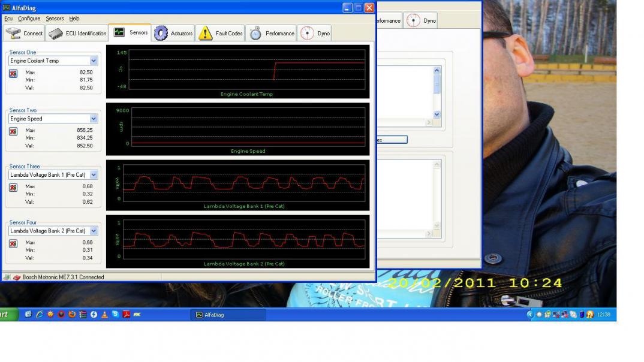Screen dimensions: 644x362
Task: Click the Engine Coolant Temp graph
Action: pos(247,70)
